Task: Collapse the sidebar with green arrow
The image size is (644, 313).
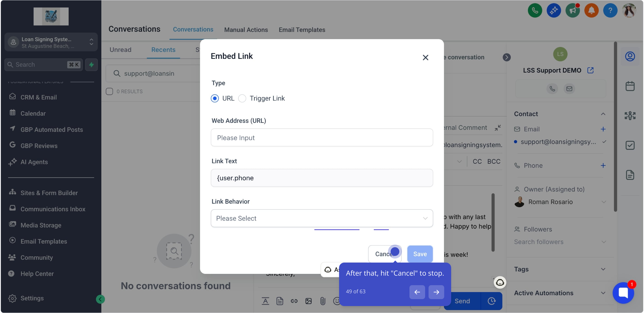Action: (x=100, y=299)
